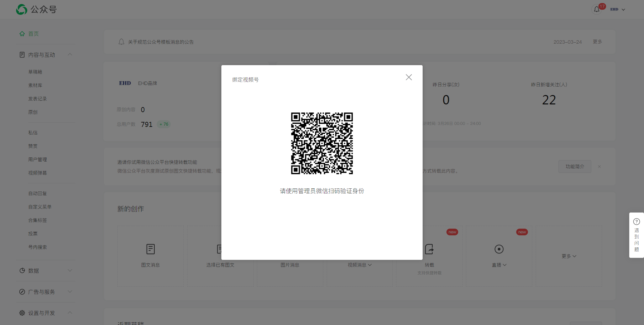644x325 pixels.
Task: Open 草稿箱 in the sidebar
Action: [x=35, y=72]
